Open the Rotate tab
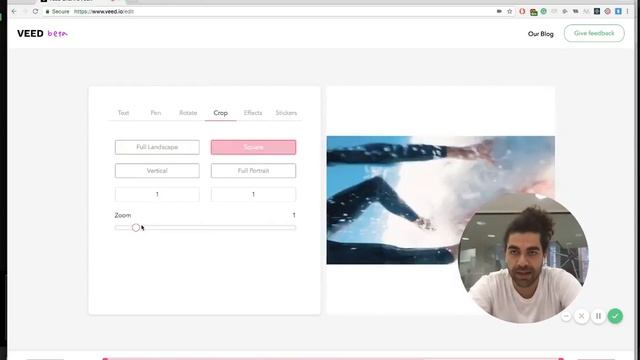Screen dimensions: 640x360 [188, 113]
